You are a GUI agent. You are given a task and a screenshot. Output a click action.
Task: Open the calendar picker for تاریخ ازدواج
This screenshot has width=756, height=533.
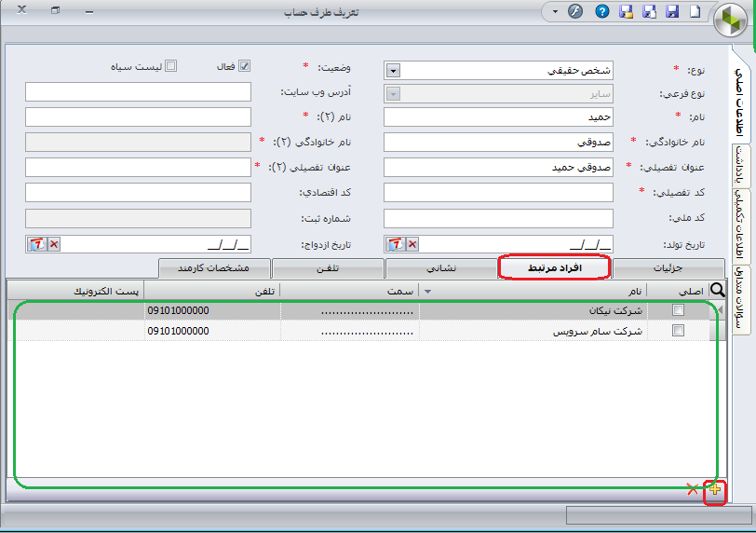pos(37,244)
